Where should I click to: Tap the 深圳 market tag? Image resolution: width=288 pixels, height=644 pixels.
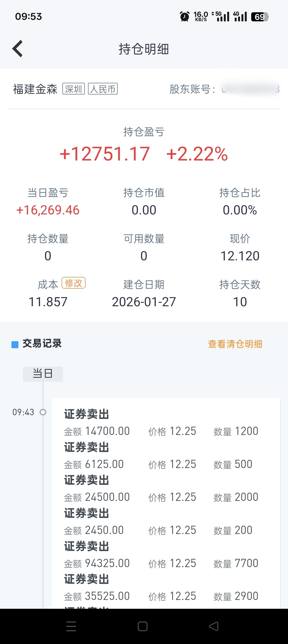(x=74, y=89)
